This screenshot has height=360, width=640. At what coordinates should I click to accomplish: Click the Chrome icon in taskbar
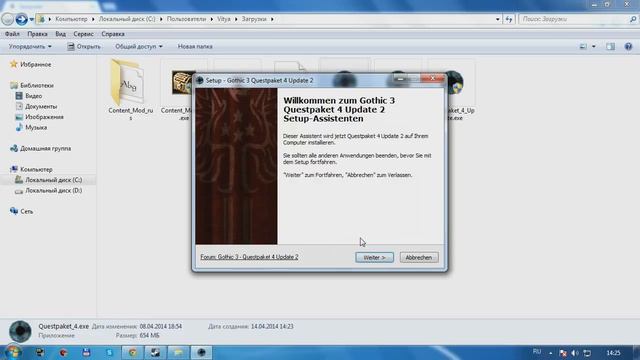pyautogui.click(x=133, y=352)
